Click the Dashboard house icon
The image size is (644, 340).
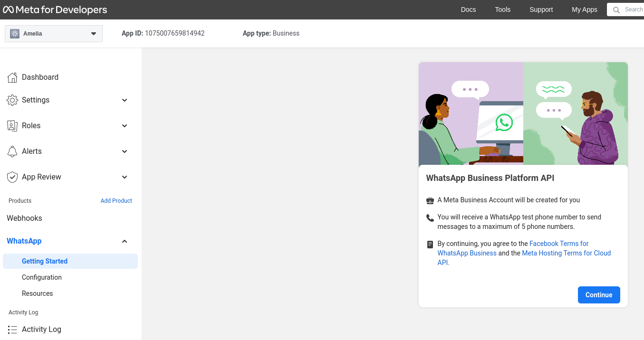[12, 77]
